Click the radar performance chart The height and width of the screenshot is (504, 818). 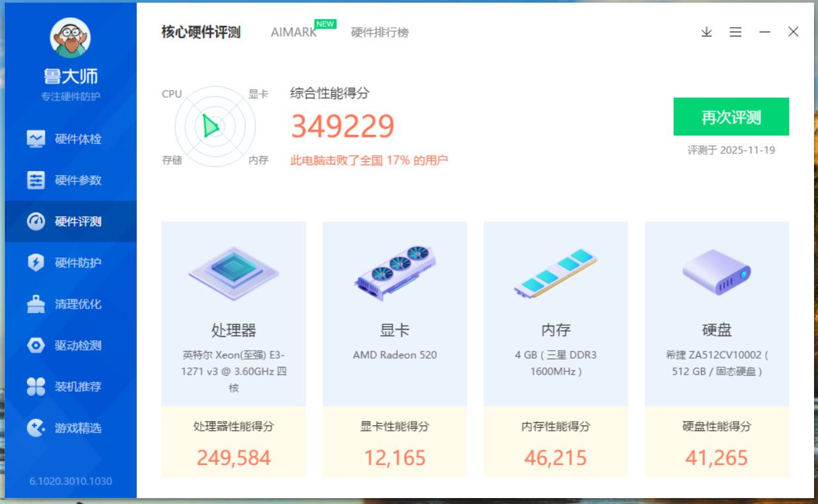click(x=215, y=126)
